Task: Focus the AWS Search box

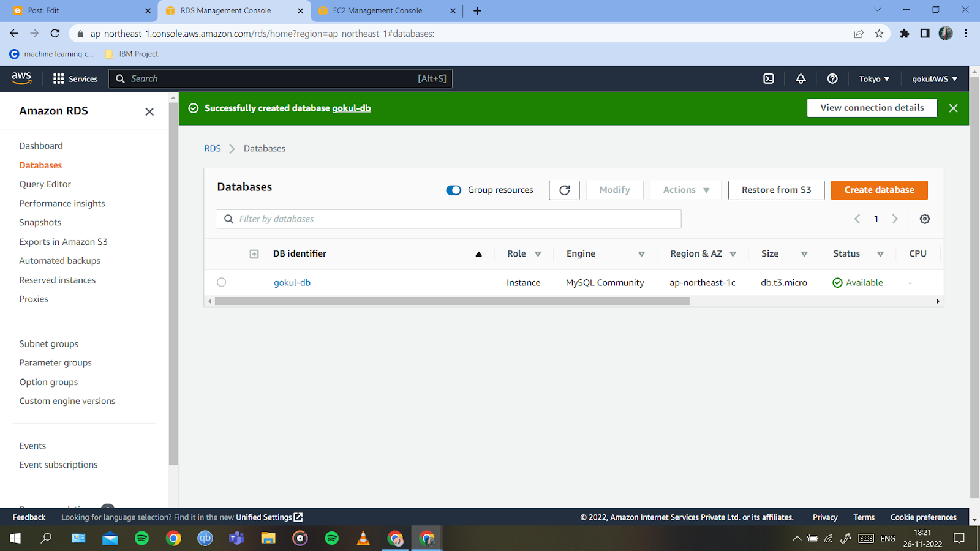Action: (281, 79)
